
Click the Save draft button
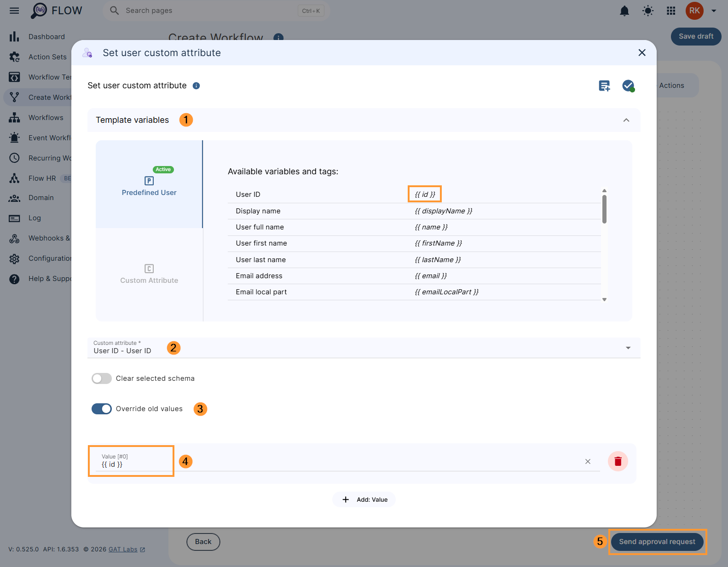[696, 36]
